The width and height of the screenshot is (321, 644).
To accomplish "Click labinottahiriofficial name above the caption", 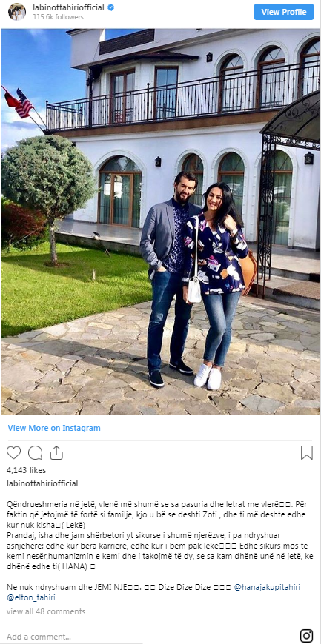I will point(42,483).
